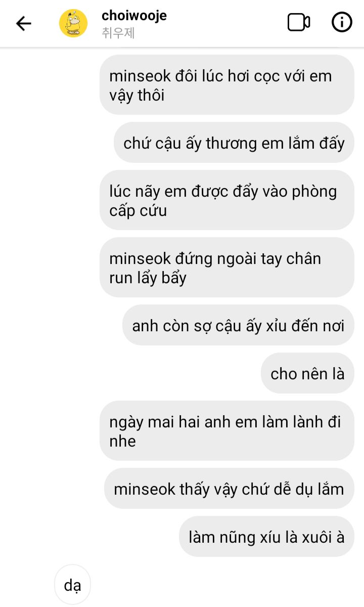Select message "ngày mai hai anh em"
Image resolution: width=364 pixels, height=607 pixels.
pos(226,431)
